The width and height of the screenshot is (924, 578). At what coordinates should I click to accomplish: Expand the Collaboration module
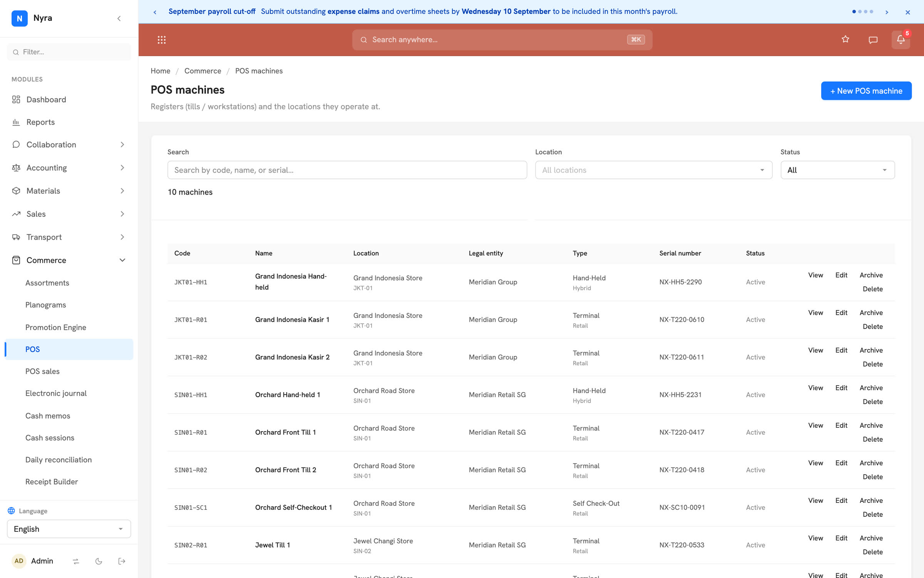click(69, 144)
